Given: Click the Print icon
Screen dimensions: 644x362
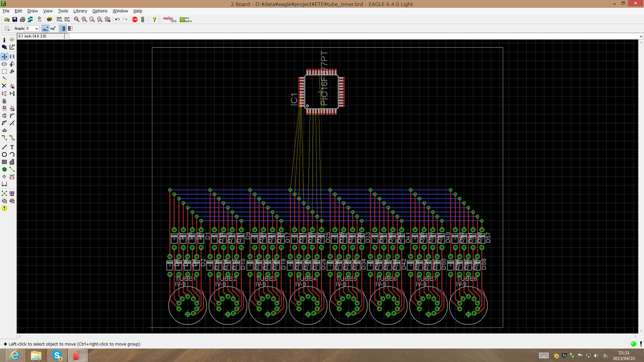Looking at the screenshot, I should point(22,20).
